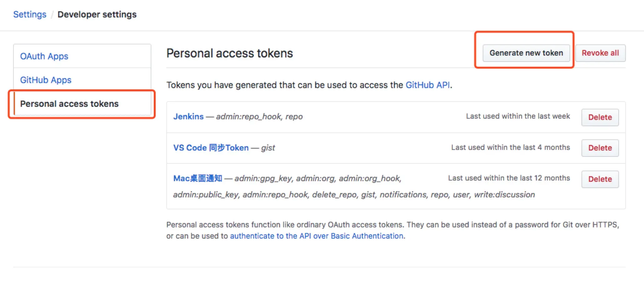Delete the Mac桌面通知 token
The width and height of the screenshot is (644, 283).
[x=600, y=179]
